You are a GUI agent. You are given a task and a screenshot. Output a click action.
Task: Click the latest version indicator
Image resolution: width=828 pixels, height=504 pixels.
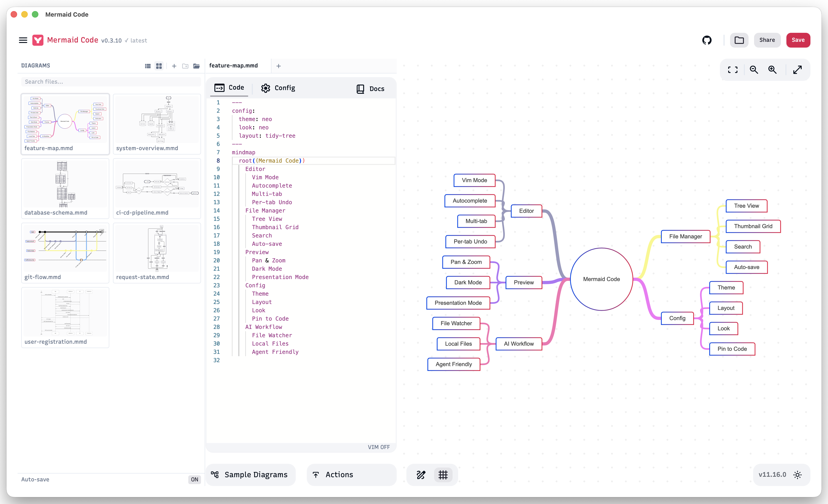coord(136,41)
